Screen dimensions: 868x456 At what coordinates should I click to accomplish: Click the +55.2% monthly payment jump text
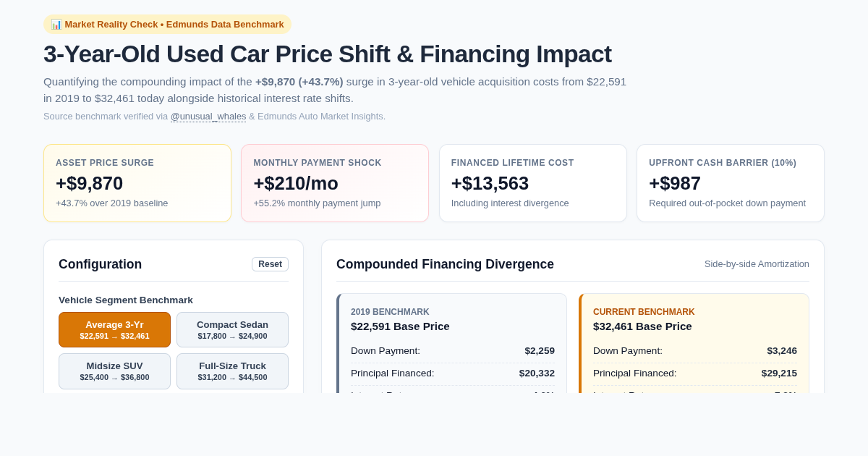point(317,203)
